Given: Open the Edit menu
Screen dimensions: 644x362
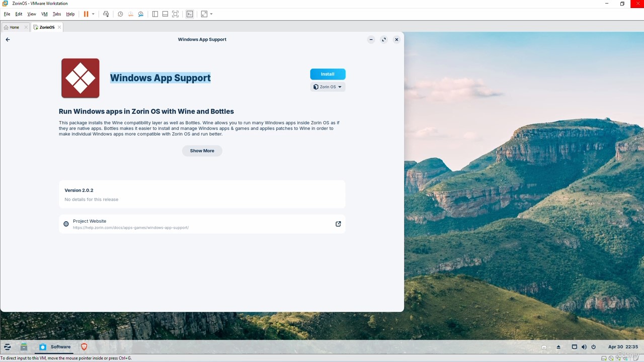Looking at the screenshot, I should (19, 14).
